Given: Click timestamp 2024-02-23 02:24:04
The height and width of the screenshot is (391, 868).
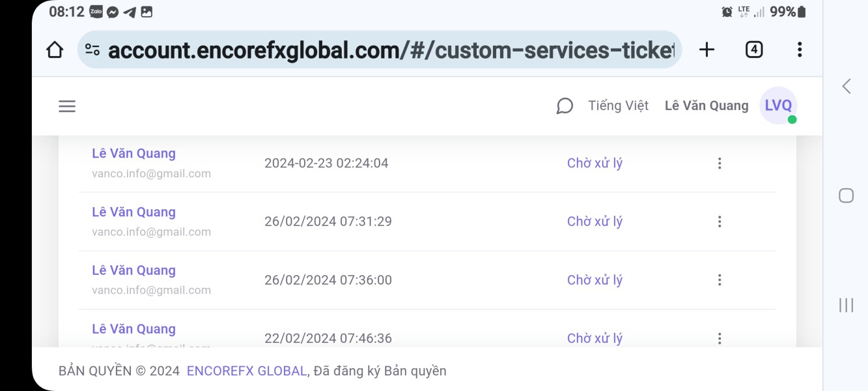Looking at the screenshot, I should (x=326, y=164).
